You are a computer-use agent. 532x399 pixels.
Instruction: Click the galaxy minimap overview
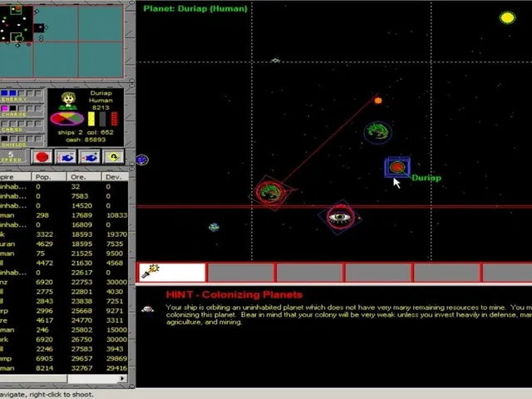61,42
